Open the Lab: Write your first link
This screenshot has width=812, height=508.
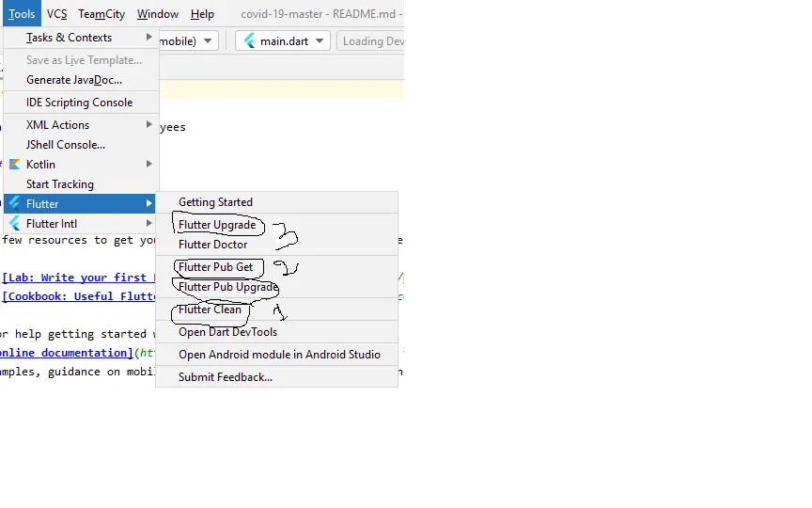79,278
